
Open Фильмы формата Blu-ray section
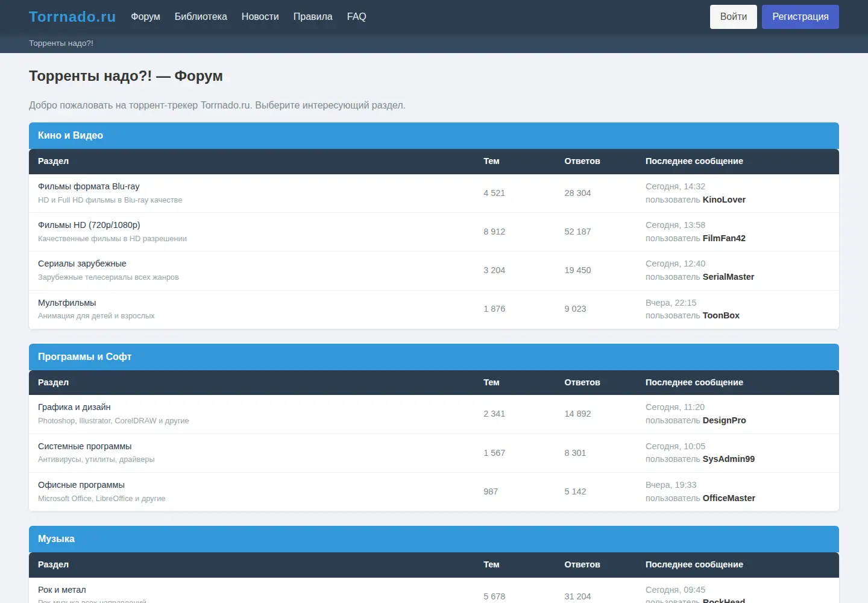(x=89, y=186)
